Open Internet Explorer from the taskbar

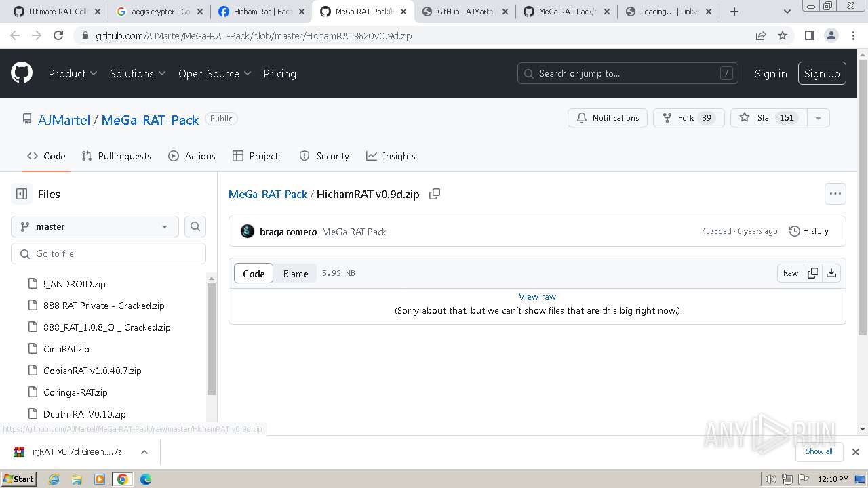pos(54,479)
